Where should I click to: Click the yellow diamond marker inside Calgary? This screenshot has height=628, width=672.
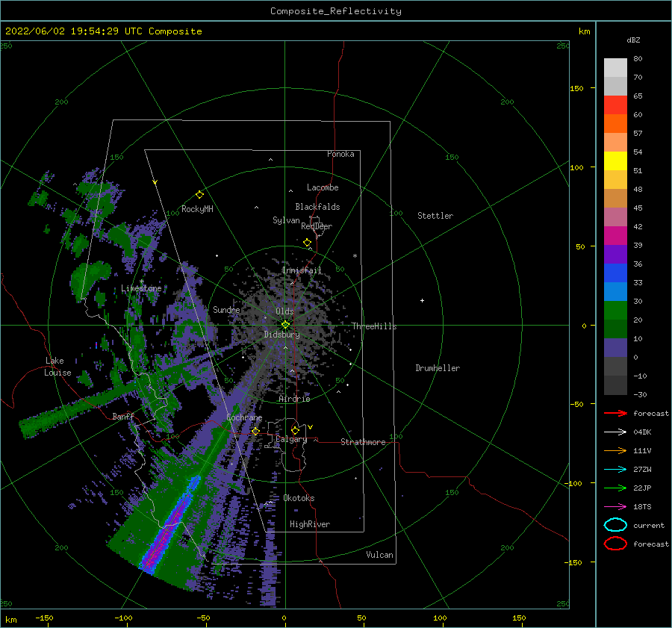click(x=295, y=430)
